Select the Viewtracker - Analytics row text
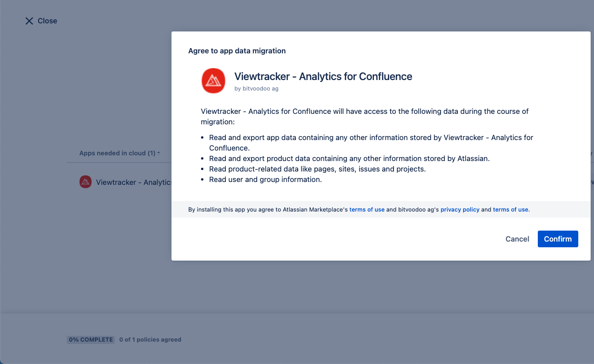 coord(133,182)
